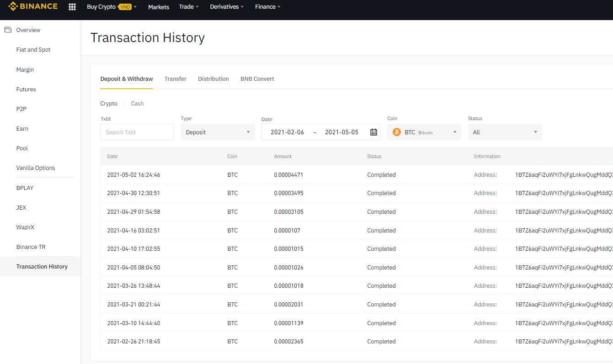Click the orange Bitcoin coin icon
Image resolution: width=613 pixels, height=364 pixels.
coord(396,132)
